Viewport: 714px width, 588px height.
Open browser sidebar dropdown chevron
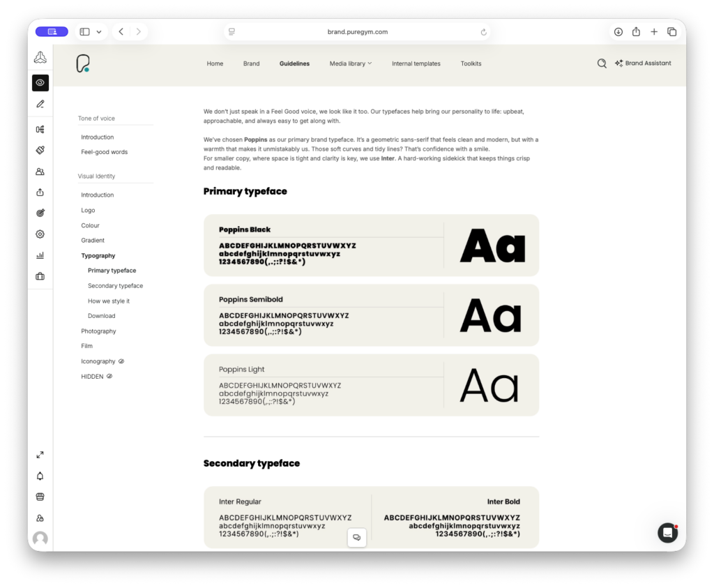[98, 32]
